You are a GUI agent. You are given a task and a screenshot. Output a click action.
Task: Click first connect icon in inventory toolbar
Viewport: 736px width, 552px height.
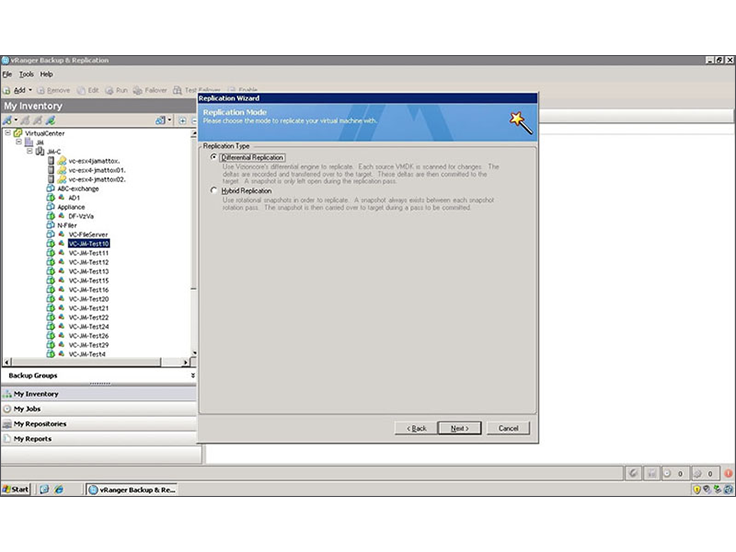pyautogui.click(x=7, y=121)
